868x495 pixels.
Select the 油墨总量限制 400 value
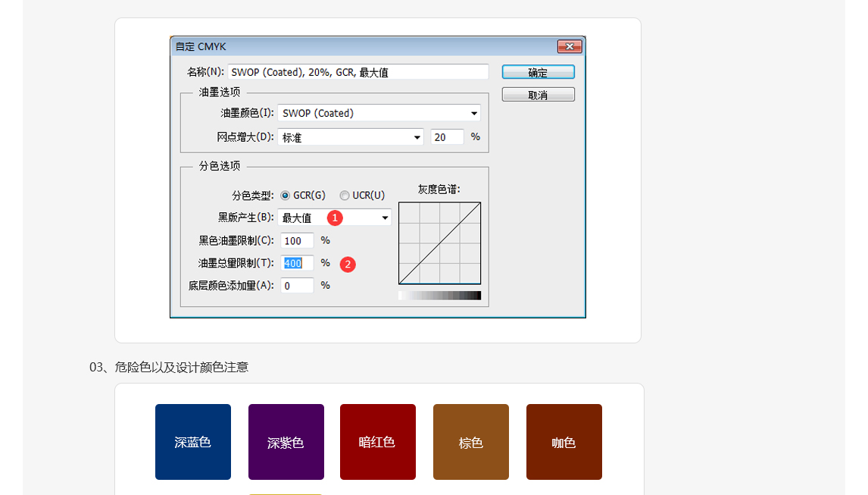pos(296,263)
